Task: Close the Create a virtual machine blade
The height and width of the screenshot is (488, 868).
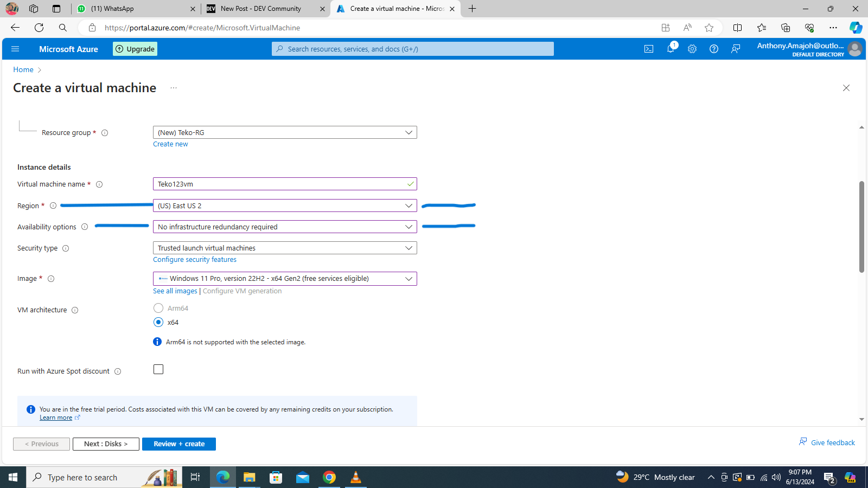Action: 846,88
